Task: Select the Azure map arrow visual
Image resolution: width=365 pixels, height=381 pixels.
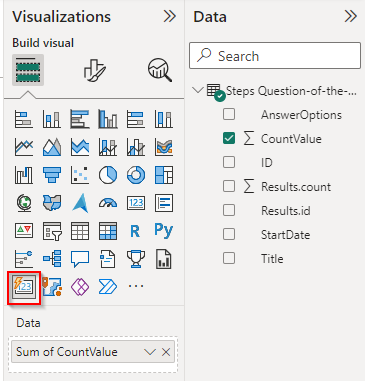Action: tap(80, 203)
